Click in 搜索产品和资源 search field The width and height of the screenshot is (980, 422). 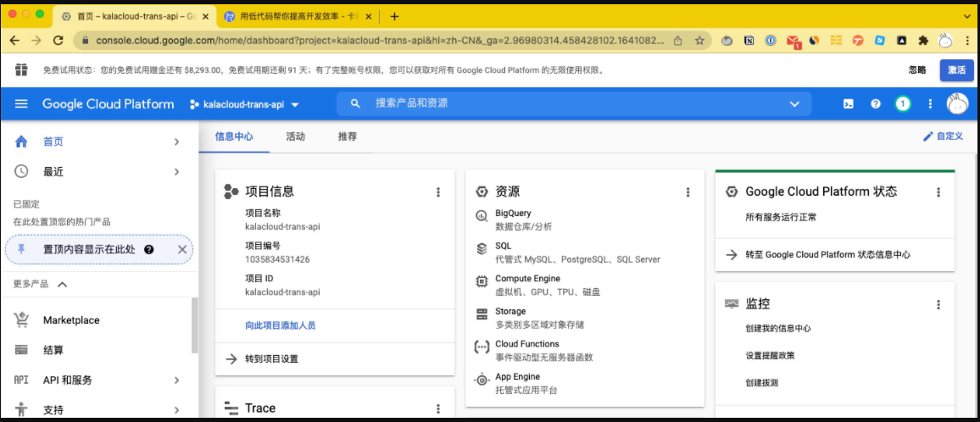[x=573, y=103]
